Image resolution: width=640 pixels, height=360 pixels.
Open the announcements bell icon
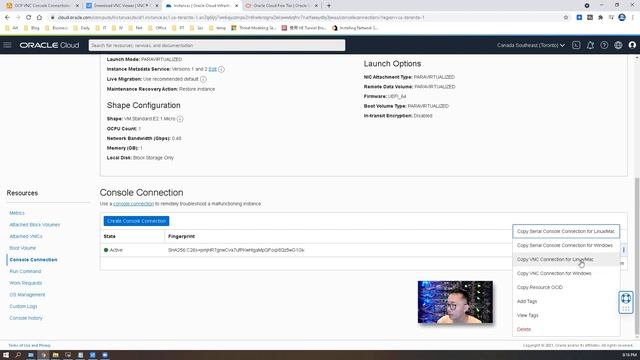[590, 45]
